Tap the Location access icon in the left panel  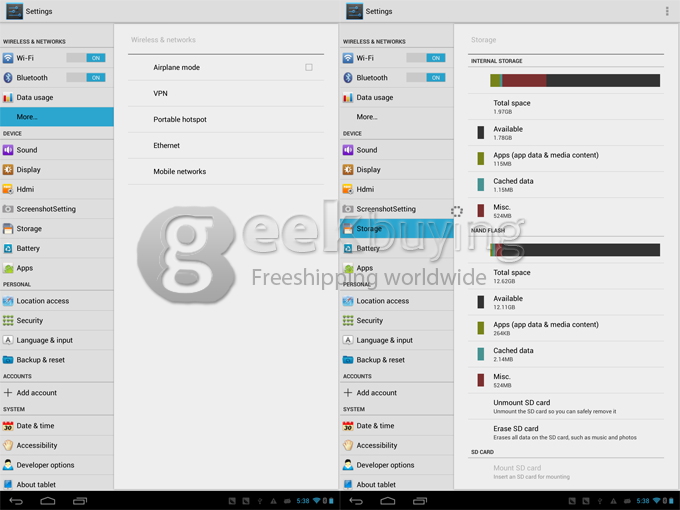click(x=8, y=301)
